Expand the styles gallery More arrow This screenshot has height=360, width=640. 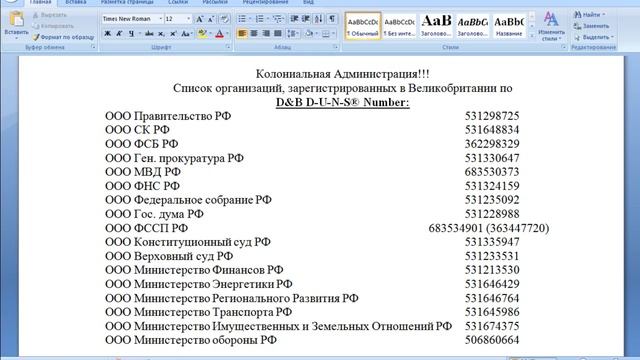click(x=531, y=36)
